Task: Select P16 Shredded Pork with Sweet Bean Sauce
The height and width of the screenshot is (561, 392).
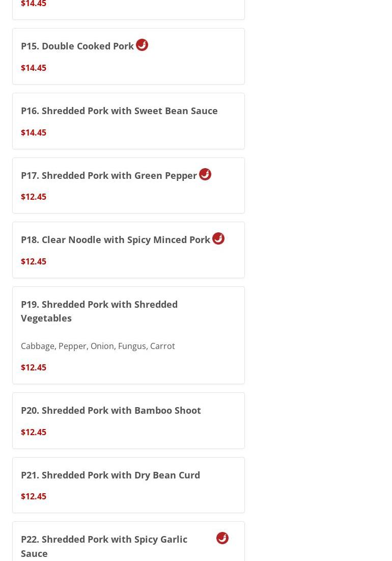Action: click(128, 121)
